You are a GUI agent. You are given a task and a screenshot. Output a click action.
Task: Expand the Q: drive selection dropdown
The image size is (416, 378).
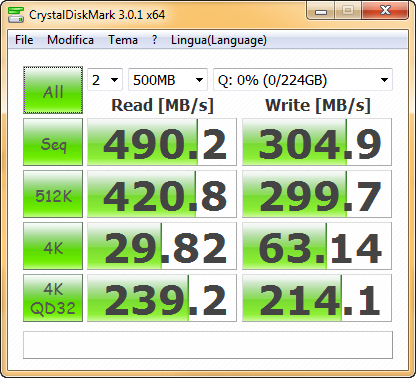point(303,80)
